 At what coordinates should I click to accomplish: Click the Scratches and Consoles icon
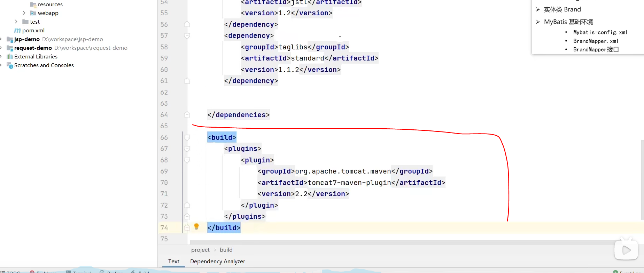point(10,65)
